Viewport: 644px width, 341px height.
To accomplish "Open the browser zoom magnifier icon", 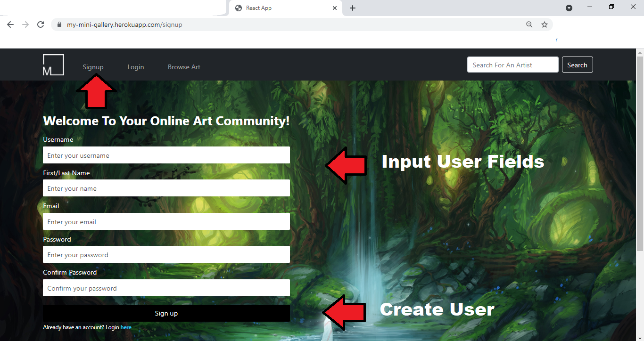I will point(529,24).
